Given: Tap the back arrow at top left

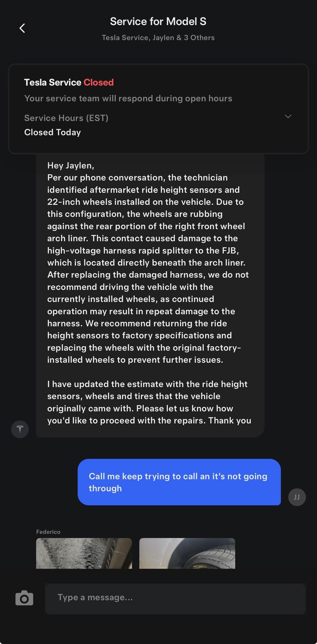Looking at the screenshot, I should coord(22,28).
